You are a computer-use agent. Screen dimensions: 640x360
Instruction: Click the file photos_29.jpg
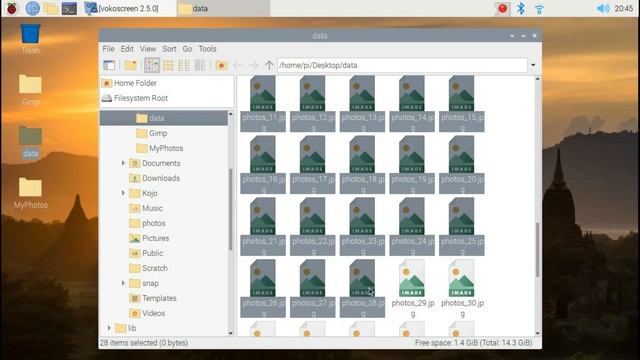(x=412, y=289)
